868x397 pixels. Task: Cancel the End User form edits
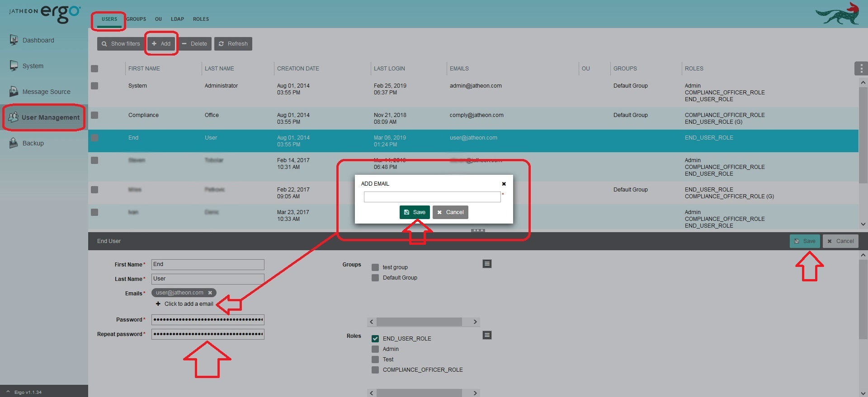click(840, 241)
